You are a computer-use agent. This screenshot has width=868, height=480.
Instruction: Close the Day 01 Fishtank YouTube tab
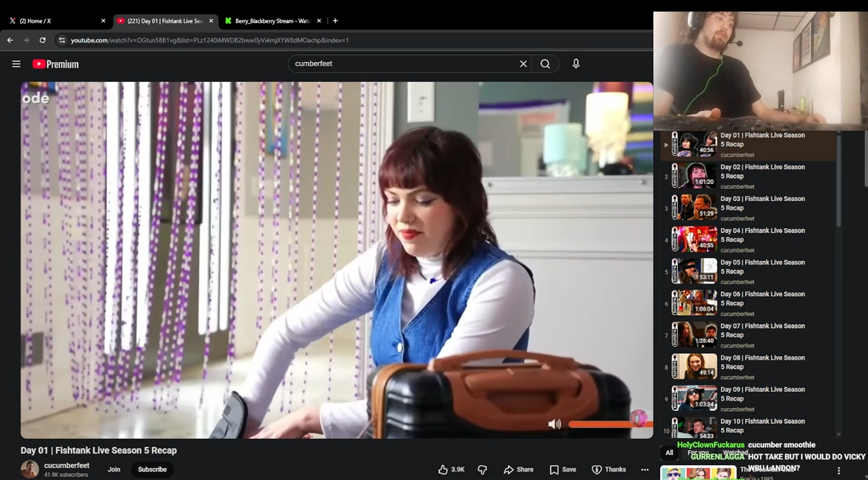point(211,21)
